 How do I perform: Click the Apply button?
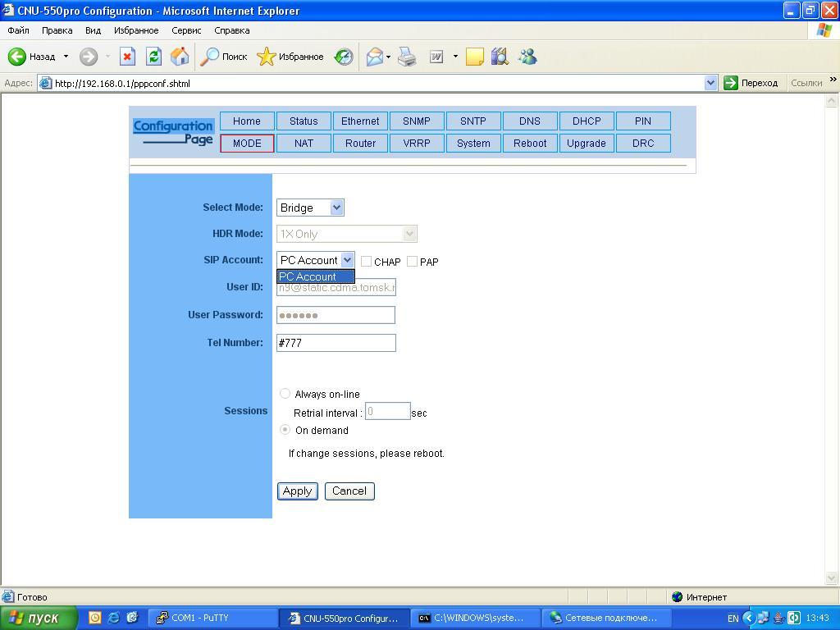point(297,491)
